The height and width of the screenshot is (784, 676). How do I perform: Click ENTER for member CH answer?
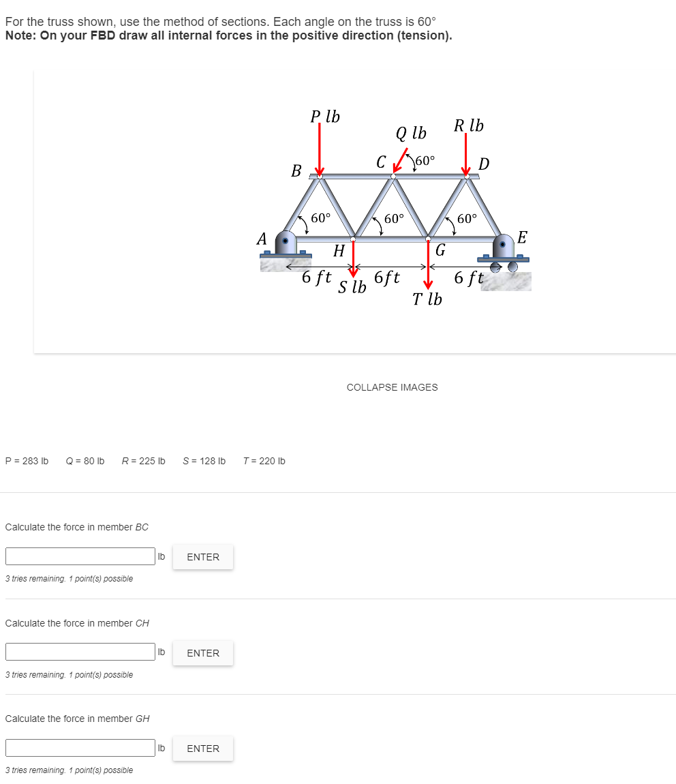click(202, 653)
